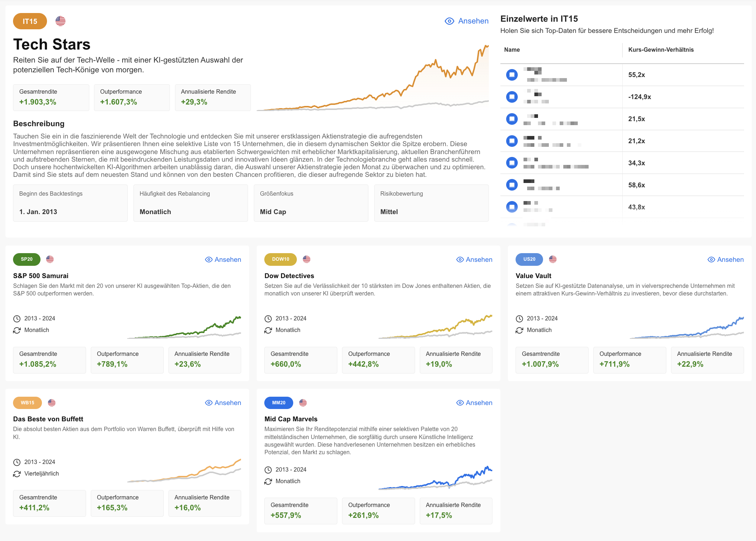Click the rebalancing icon in Dow Detectives card
Viewport: 756px width, 541px height.
[x=268, y=330]
